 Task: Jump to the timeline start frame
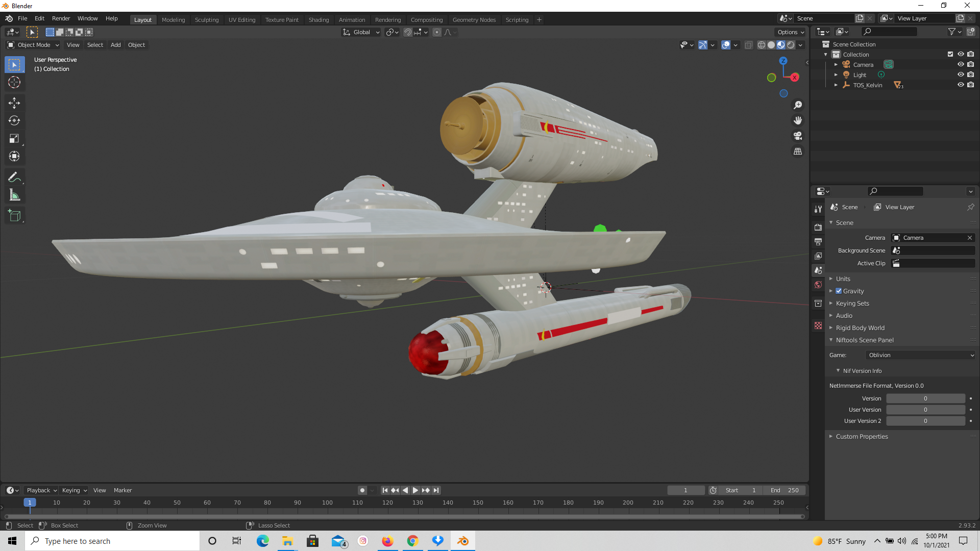(x=385, y=490)
